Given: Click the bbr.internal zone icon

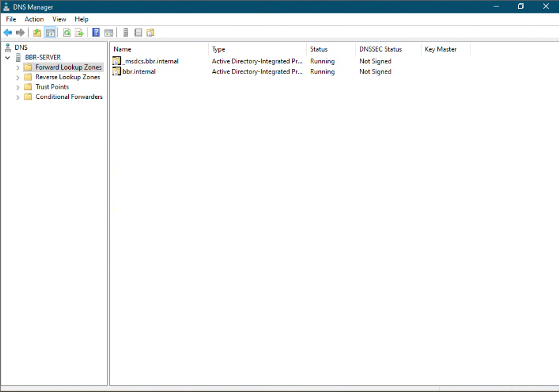Looking at the screenshot, I should tap(117, 72).
